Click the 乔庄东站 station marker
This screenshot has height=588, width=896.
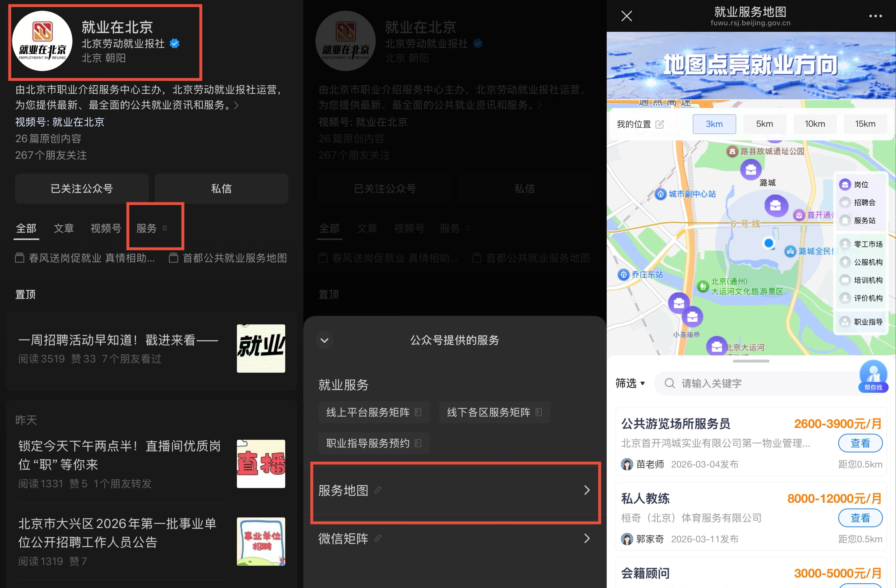(x=623, y=275)
